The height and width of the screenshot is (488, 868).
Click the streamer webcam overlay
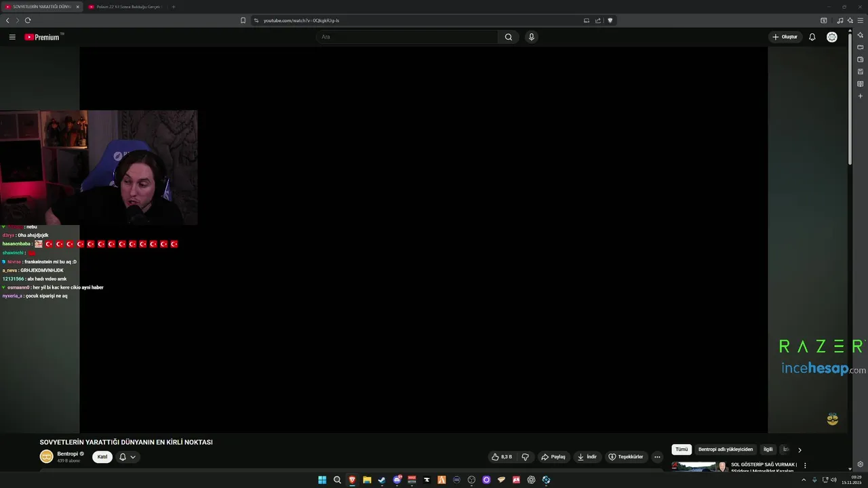pos(98,167)
